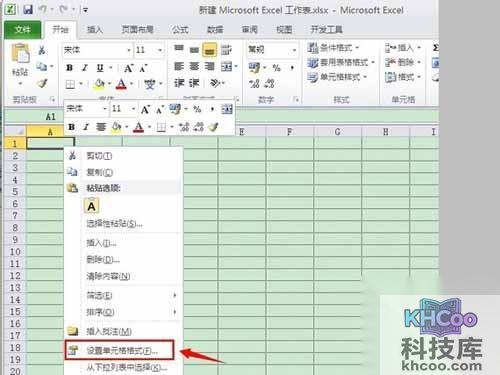Open the Filter submenu in context menu
Viewport: 500px width, 375px height.
[123, 295]
